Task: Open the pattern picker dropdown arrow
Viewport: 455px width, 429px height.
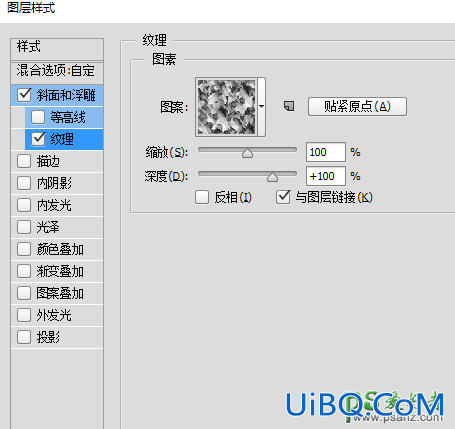Action: [x=262, y=107]
